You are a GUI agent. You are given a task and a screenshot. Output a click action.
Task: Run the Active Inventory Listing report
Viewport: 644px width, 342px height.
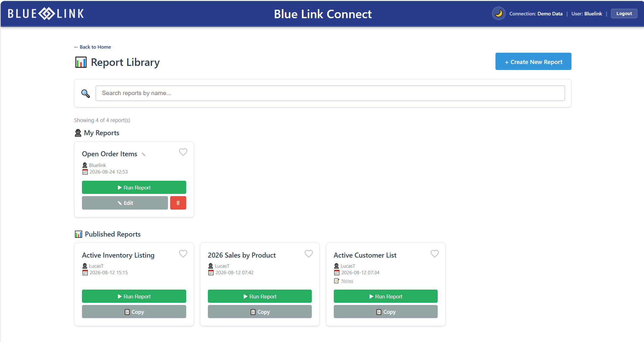(134, 296)
